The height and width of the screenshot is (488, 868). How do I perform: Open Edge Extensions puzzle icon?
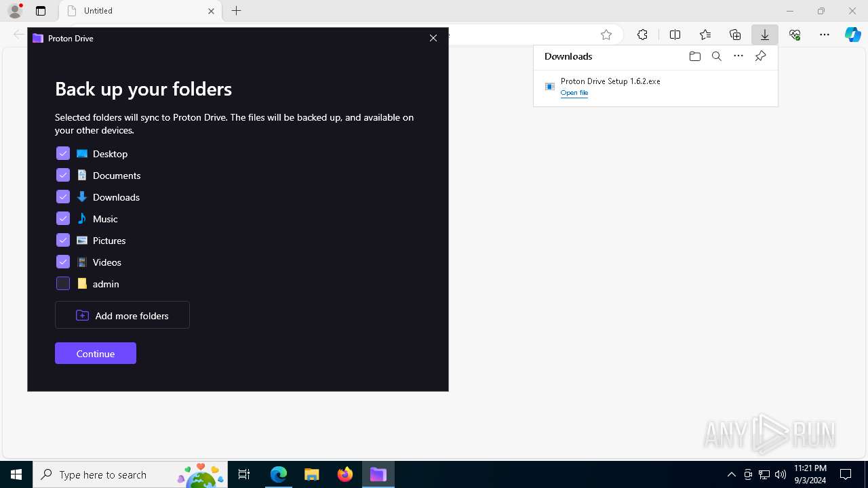643,35
